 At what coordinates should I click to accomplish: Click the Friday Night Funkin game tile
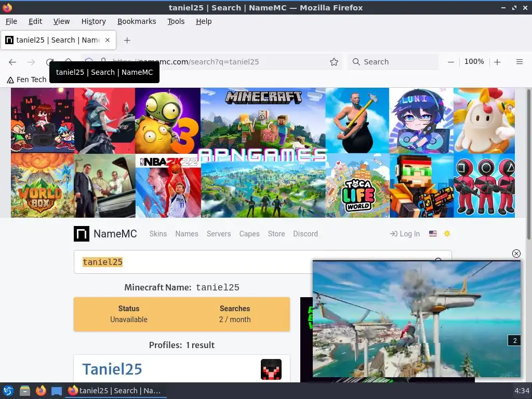coord(43,121)
